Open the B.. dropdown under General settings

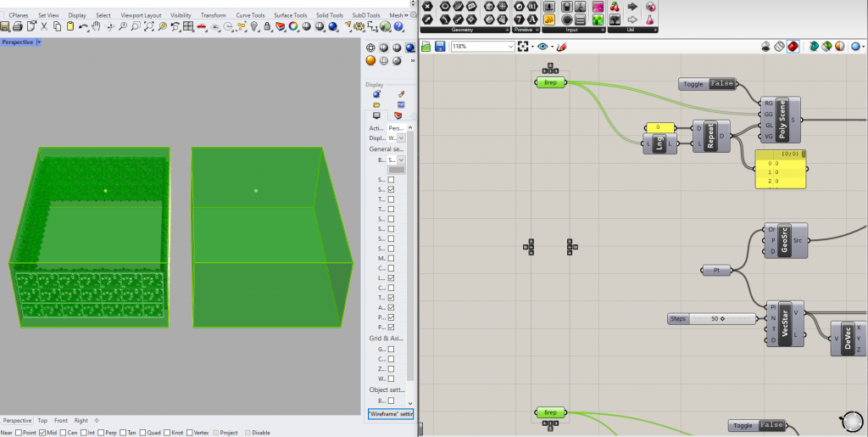401,160
